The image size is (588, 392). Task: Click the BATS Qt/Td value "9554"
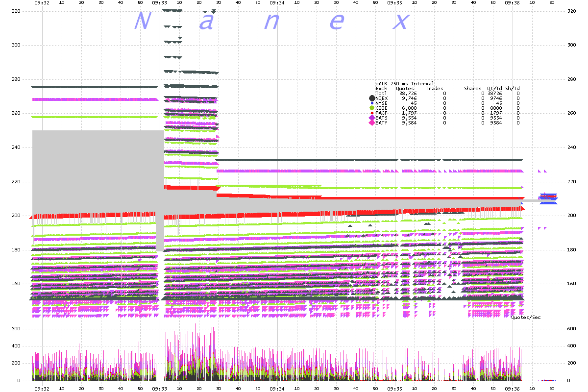click(x=496, y=118)
